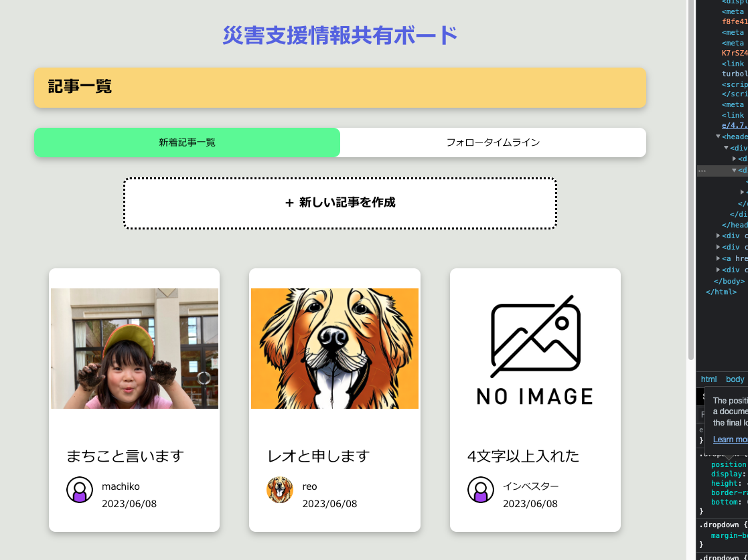
Task: Click the 新しい記事を作成 button
Action: click(x=339, y=202)
